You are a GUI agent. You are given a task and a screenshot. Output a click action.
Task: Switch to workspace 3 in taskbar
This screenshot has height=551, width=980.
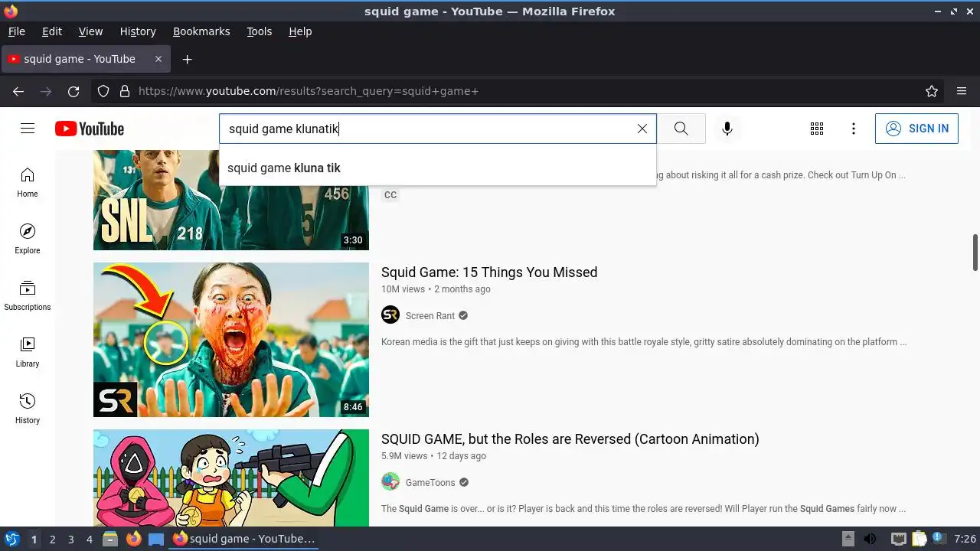pos(70,540)
